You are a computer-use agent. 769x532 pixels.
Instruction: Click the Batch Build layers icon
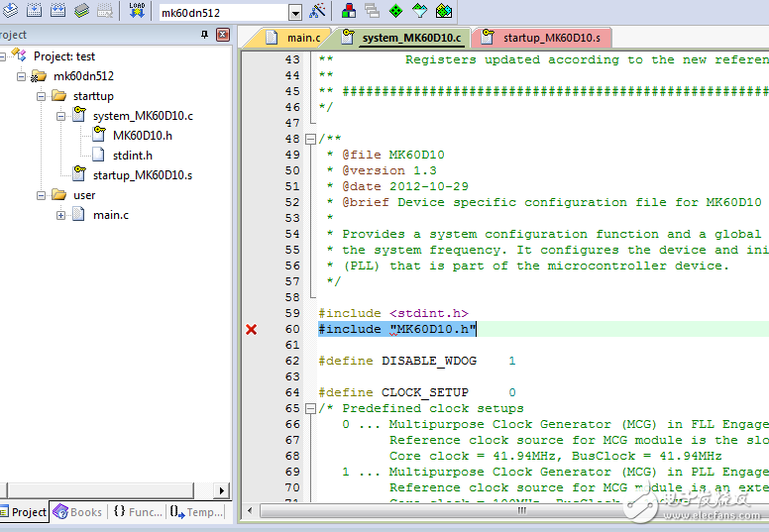coord(81,12)
